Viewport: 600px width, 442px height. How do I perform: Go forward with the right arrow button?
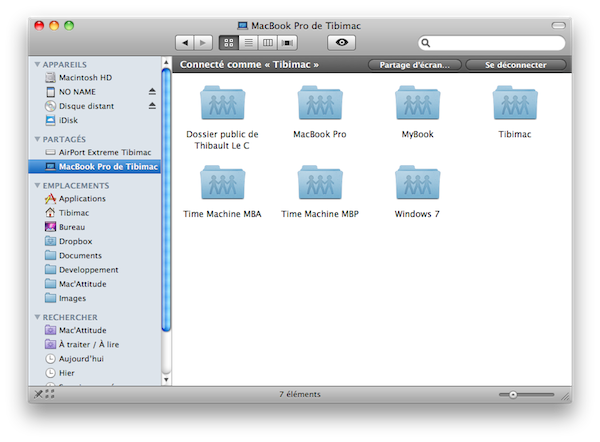tap(203, 43)
